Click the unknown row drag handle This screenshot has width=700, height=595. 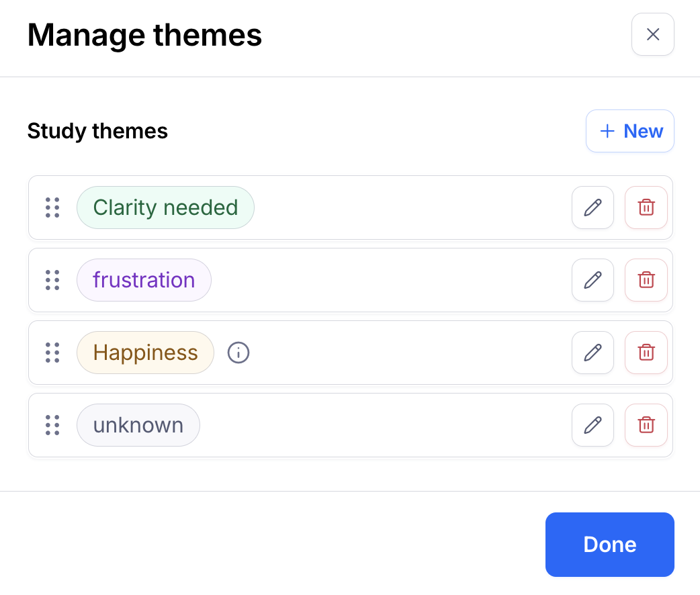(x=52, y=425)
